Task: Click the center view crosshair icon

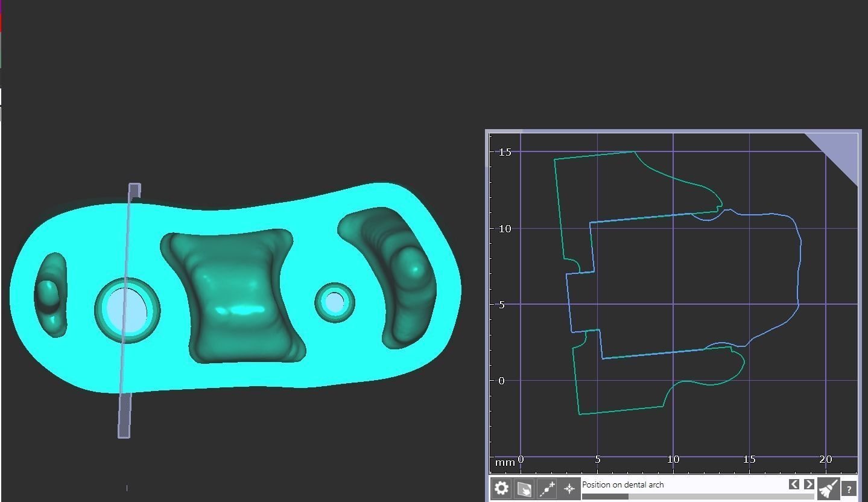Action: click(x=569, y=488)
